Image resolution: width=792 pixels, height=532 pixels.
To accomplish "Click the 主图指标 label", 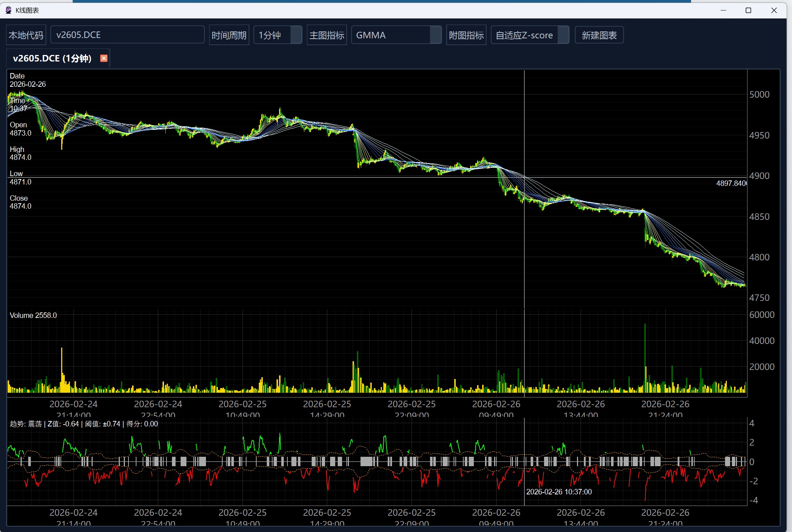I will pos(327,35).
